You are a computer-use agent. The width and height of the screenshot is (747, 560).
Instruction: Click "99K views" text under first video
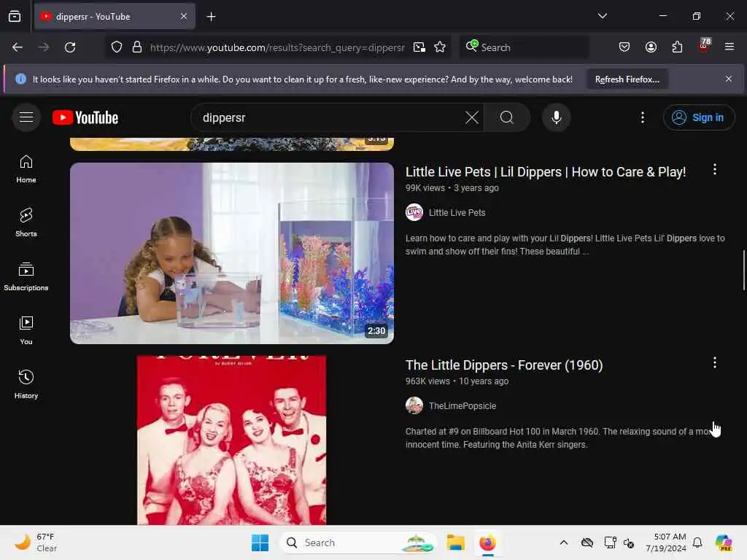[x=425, y=188]
